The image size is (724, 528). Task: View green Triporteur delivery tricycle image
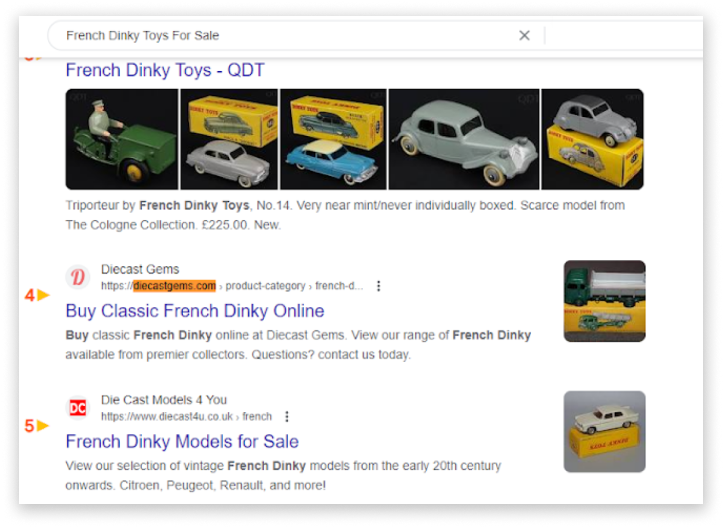121,139
